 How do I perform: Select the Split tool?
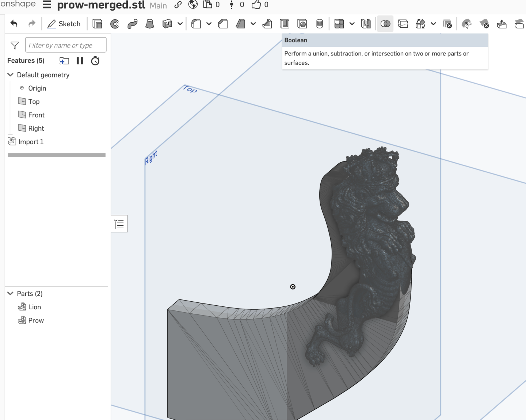[x=403, y=23]
